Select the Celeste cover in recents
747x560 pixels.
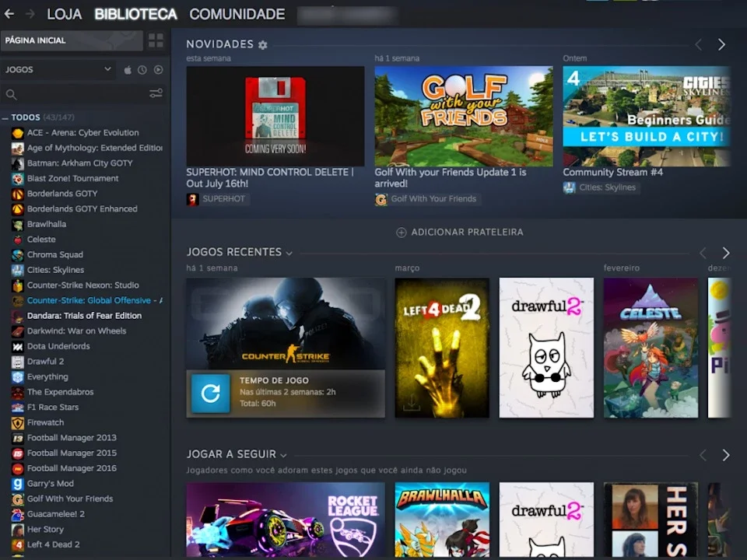click(651, 348)
